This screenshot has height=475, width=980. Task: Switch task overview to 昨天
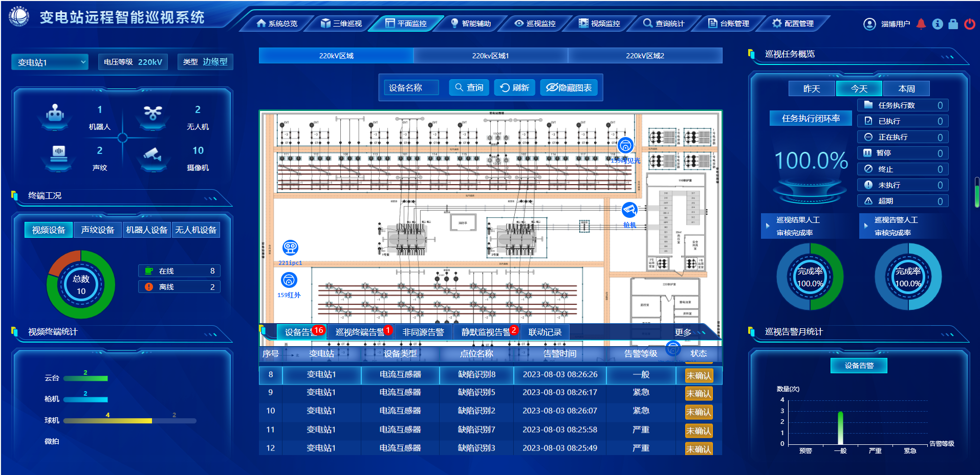point(812,88)
